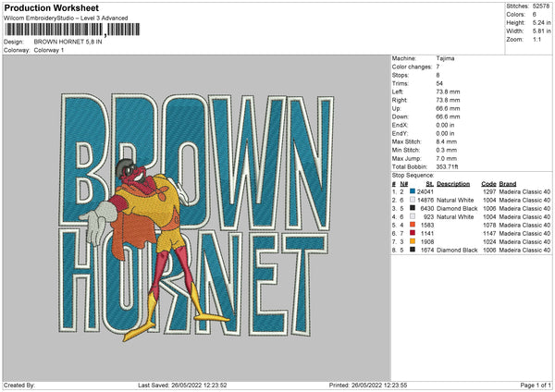Click the Max Stitch value 8.4 mm
Viewport: 555px width, 392px height.
point(447,141)
